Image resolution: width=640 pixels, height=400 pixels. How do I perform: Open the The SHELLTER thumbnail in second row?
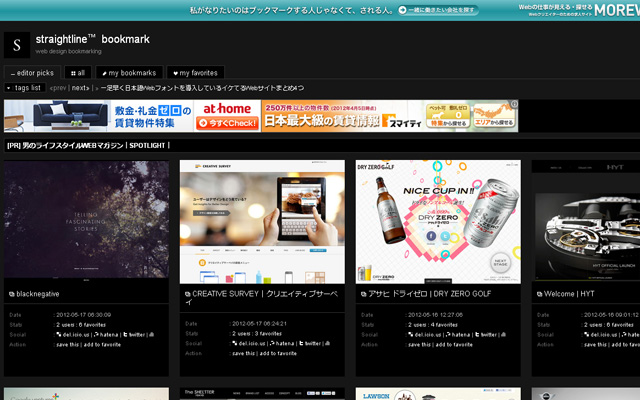pyautogui.click(x=262, y=394)
